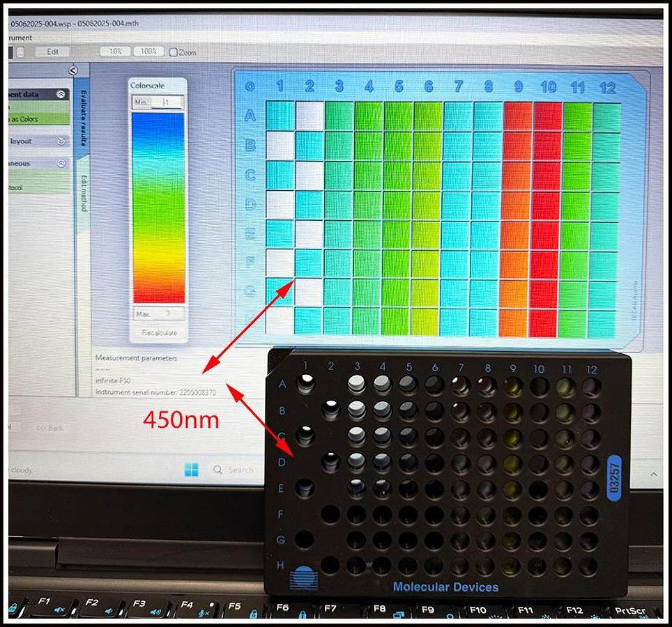The image size is (672, 627).
Task: Collapse the left sidebar with the arrow icon
Action: [73, 70]
